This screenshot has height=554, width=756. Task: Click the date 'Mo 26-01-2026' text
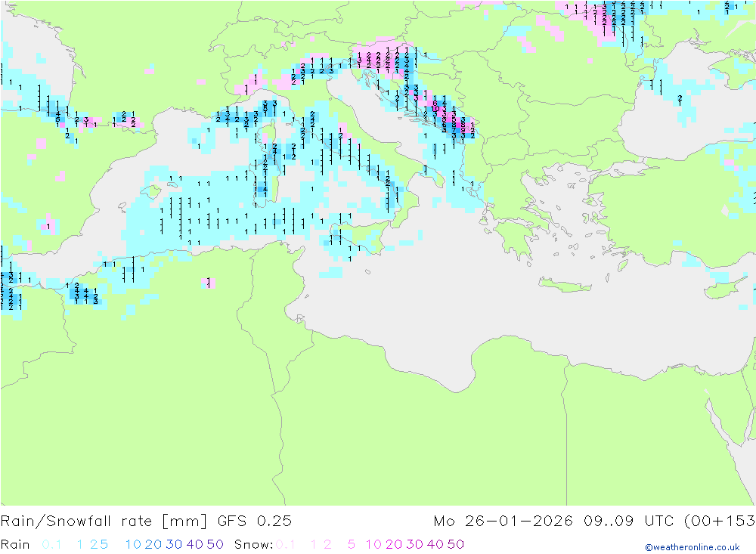click(503, 522)
